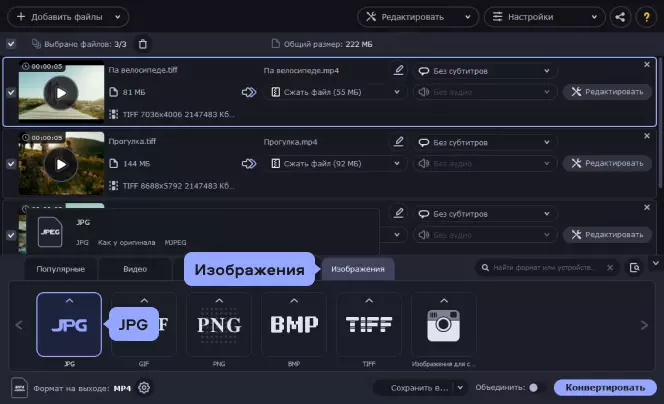
Task: Clear the format search field
Action: 610,268
